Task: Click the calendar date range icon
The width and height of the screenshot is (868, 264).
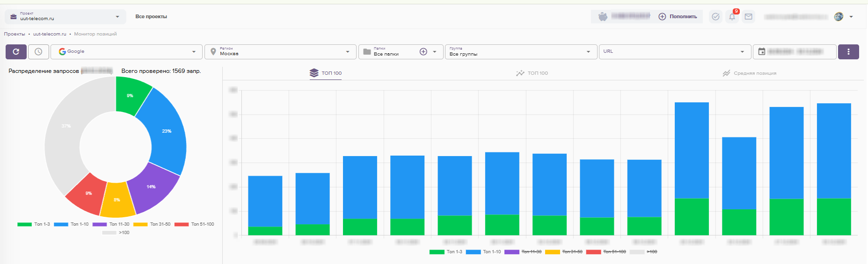Action: coord(762,52)
